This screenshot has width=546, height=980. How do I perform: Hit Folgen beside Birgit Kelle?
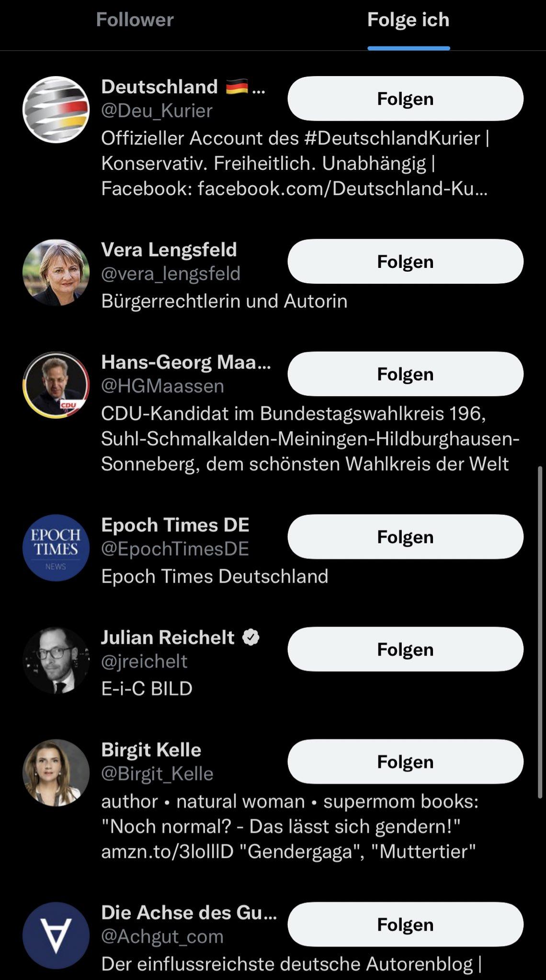pos(405,762)
